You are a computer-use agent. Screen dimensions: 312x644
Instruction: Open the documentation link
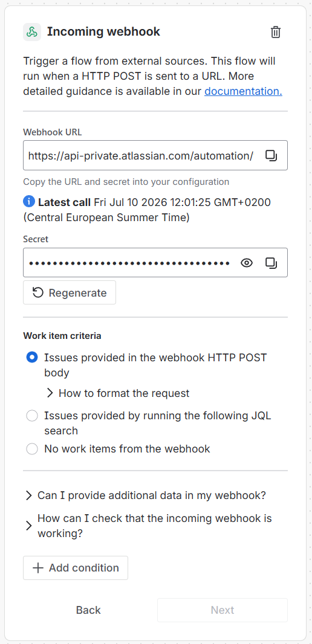click(x=243, y=91)
